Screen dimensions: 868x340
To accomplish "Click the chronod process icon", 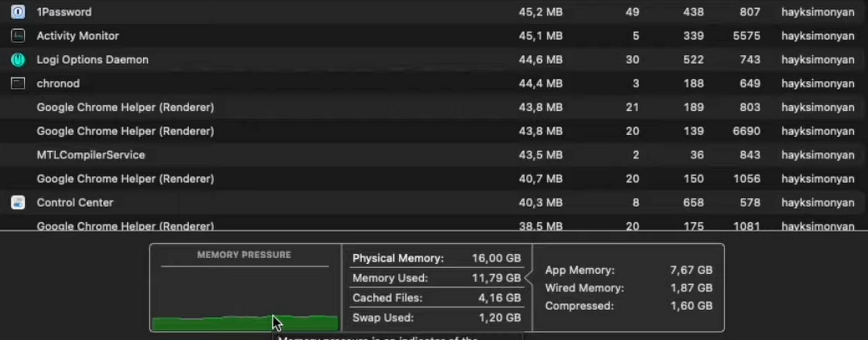I will coord(18,84).
